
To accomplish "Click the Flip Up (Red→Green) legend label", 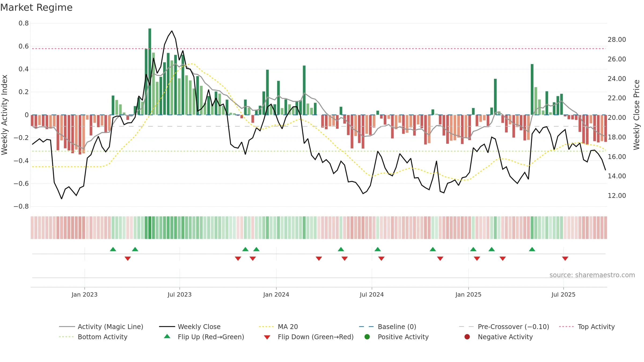I will [211, 337].
